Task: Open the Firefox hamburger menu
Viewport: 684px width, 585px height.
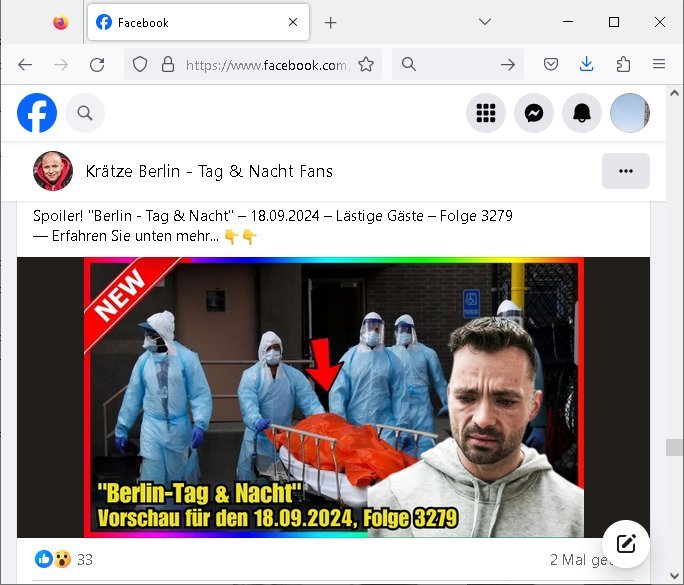Action: (659, 64)
